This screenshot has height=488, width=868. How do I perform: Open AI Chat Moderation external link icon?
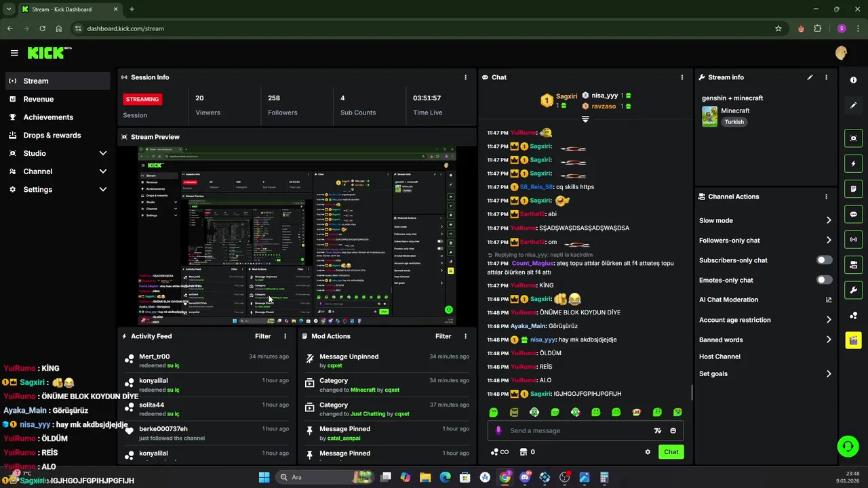tap(829, 300)
